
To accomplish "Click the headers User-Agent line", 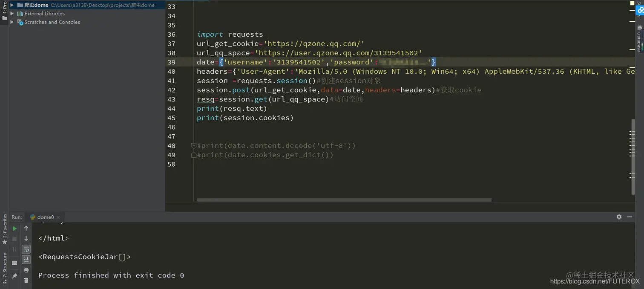I will point(416,72).
